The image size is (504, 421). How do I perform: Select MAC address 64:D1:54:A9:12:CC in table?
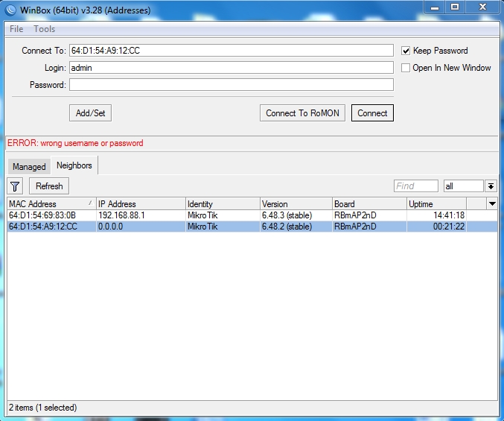pyautogui.click(x=42, y=227)
